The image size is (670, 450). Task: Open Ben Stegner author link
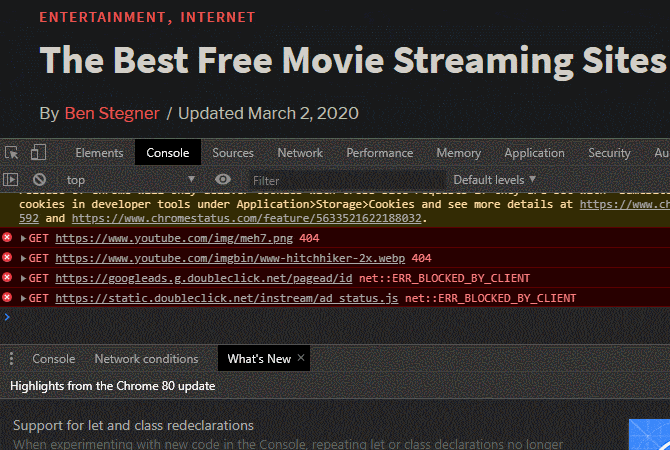pyautogui.click(x=112, y=113)
